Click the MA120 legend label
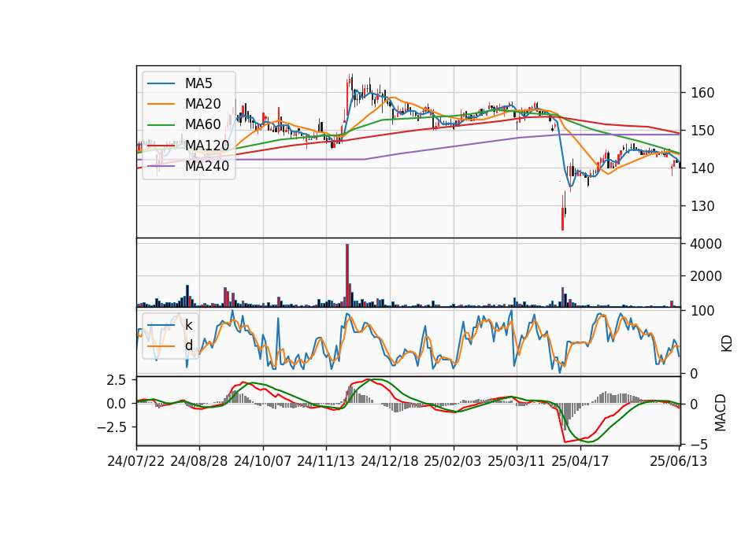 click(x=207, y=146)
